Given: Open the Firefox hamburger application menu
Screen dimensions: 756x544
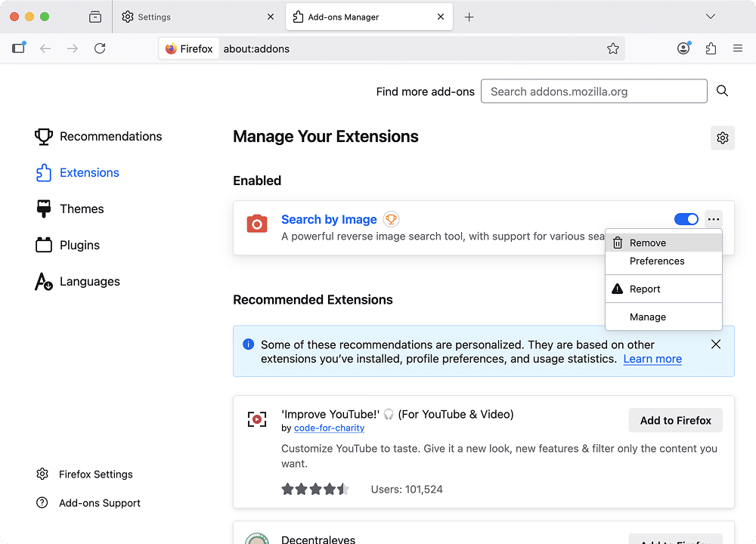Looking at the screenshot, I should tap(737, 48).
